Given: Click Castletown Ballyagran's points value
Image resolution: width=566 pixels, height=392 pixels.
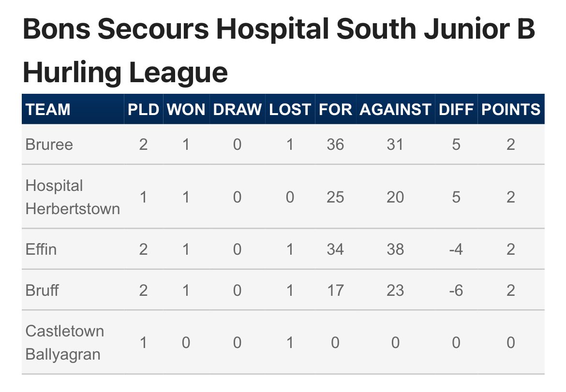Looking at the screenshot, I should [x=511, y=343].
